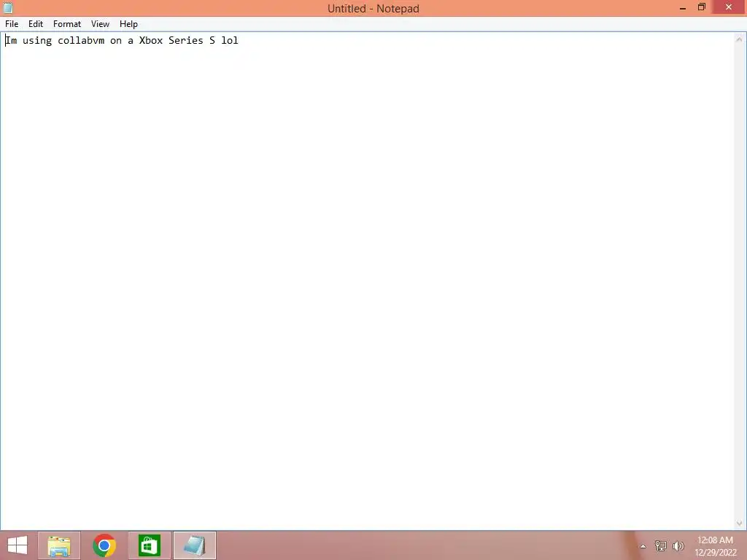Viewport: 747px width, 560px height.
Task: Open the View menu
Action: pos(100,24)
